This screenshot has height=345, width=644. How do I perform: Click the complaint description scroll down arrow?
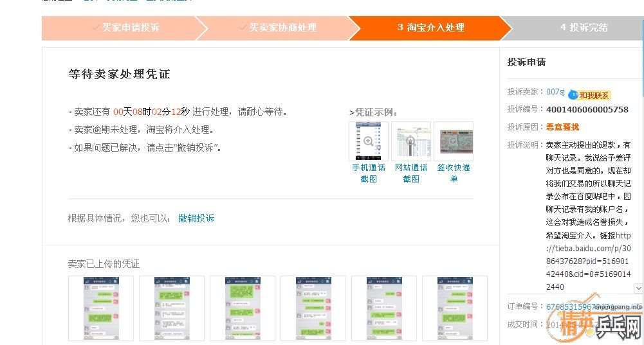point(638,288)
